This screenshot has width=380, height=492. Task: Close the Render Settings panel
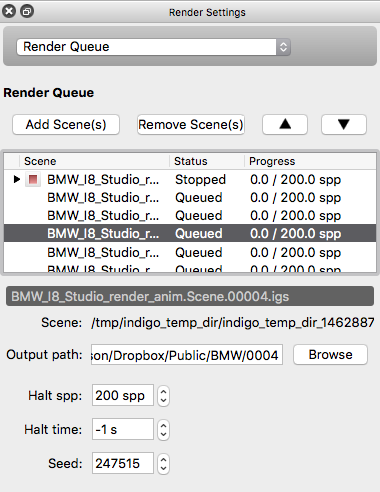[9, 11]
